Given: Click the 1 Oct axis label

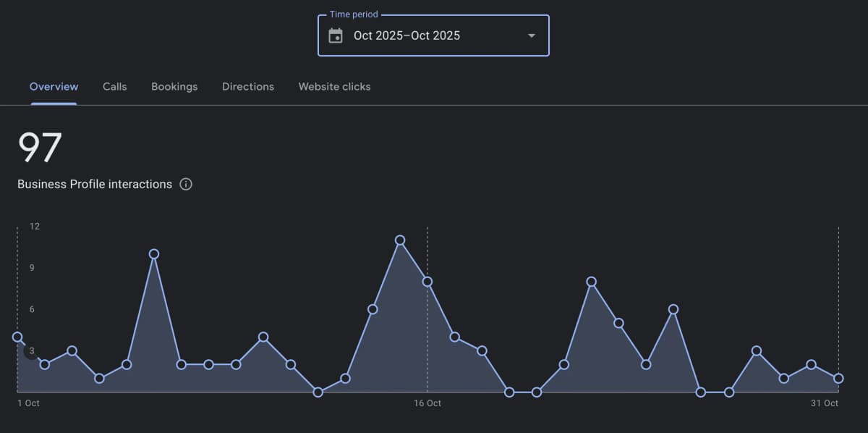Looking at the screenshot, I should pos(27,403).
